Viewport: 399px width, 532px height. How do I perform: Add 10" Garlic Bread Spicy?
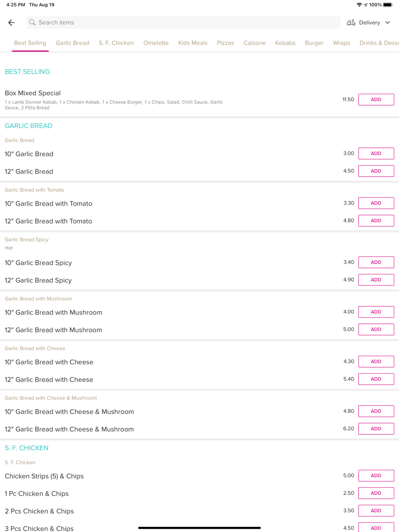point(376,262)
